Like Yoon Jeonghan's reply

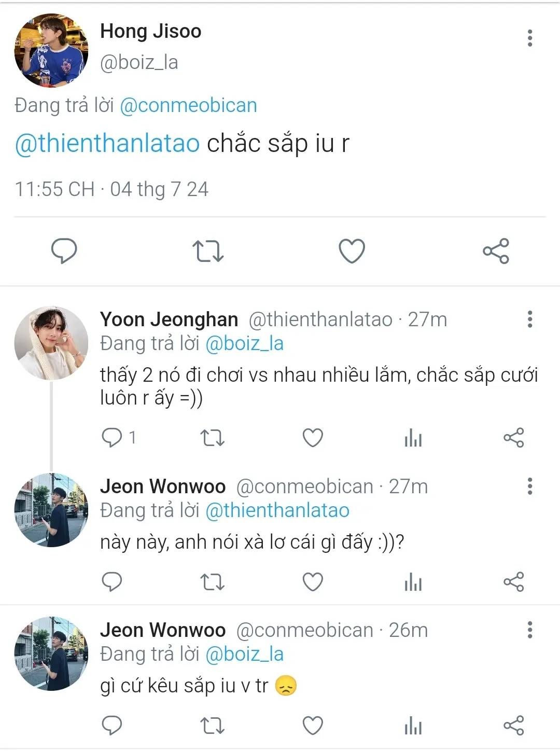(313, 438)
